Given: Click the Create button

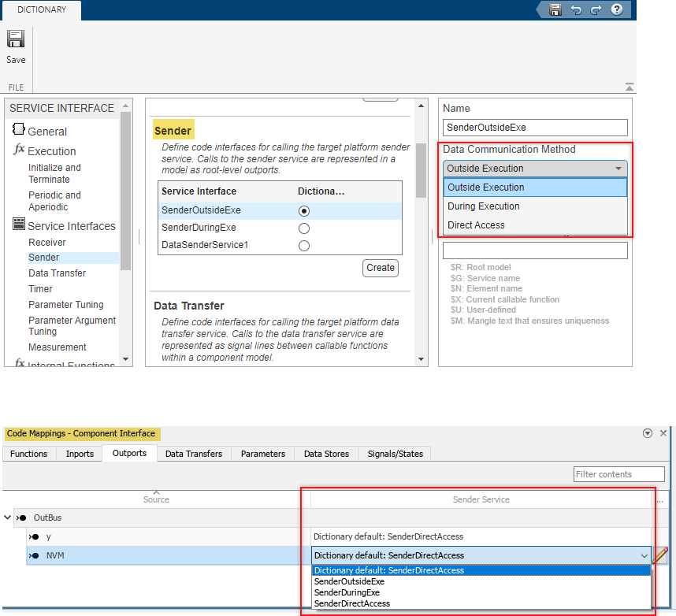Looking at the screenshot, I should click(x=380, y=268).
